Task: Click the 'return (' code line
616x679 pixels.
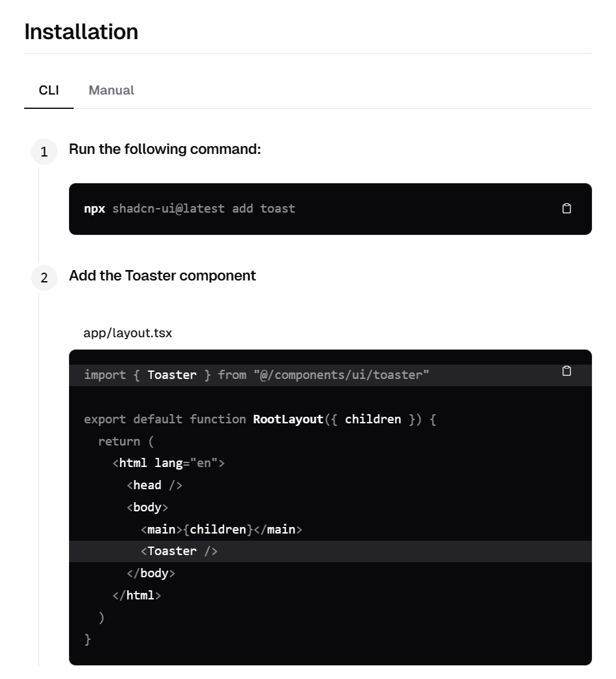Action: coord(126,442)
